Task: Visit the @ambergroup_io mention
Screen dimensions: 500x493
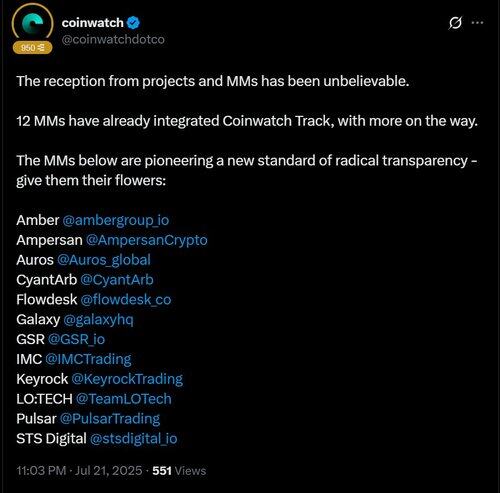Action: tap(116, 220)
